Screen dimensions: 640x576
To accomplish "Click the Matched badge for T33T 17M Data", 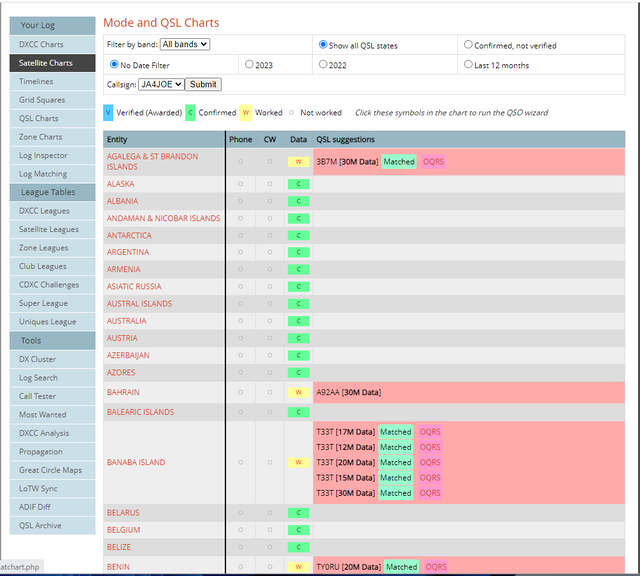I will [x=396, y=432].
